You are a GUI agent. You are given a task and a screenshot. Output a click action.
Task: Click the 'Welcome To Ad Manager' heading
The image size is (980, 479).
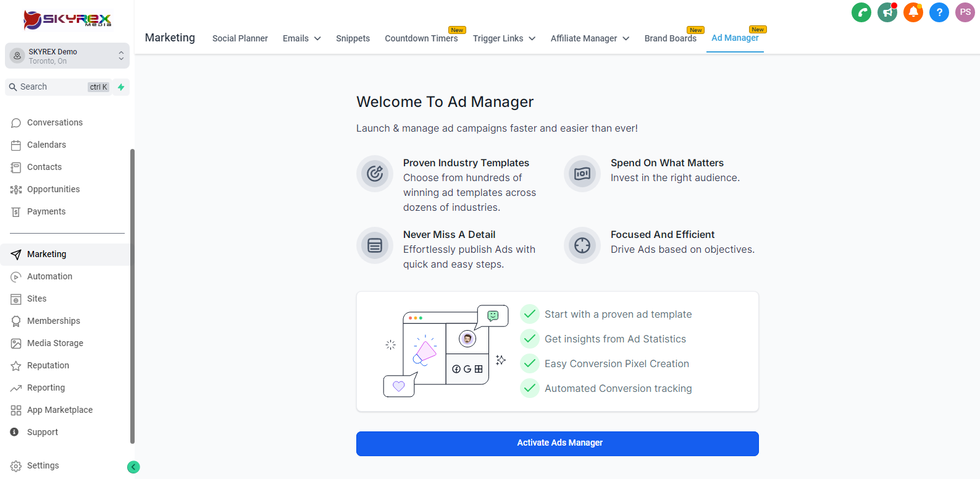pyautogui.click(x=445, y=102)
